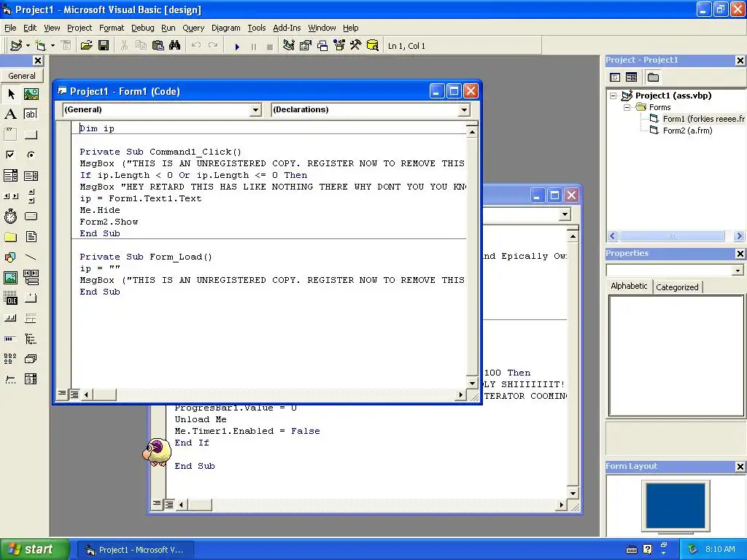Viewport: 747px width, 560px height.
Task: Choose the Image control tool
Action: [x=10, y=278]
